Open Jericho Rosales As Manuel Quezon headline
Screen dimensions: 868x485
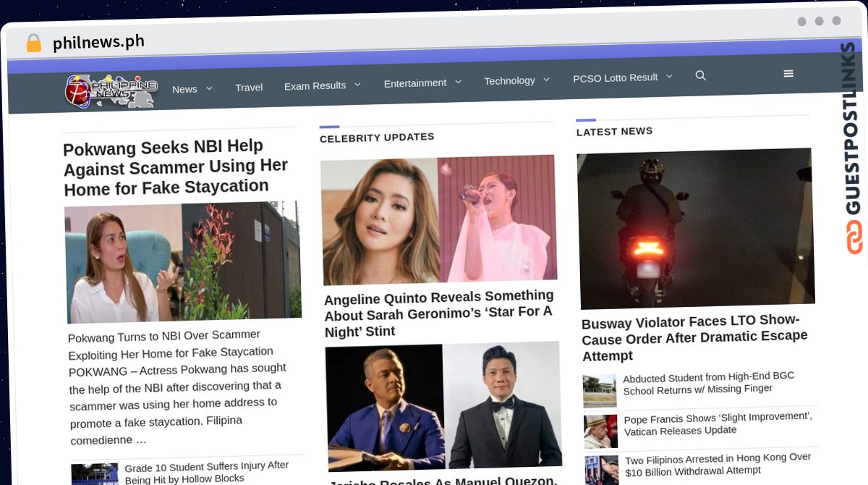tap(443, 481)
